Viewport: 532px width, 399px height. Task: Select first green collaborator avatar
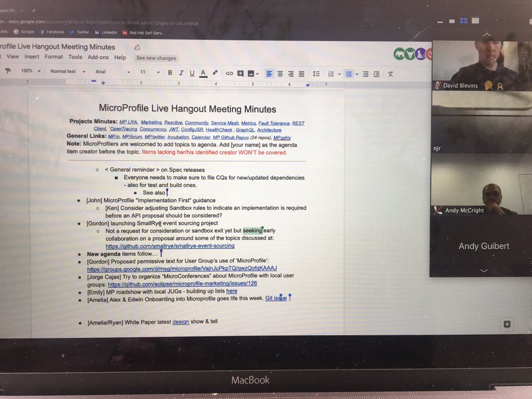(x=400, y=54)
